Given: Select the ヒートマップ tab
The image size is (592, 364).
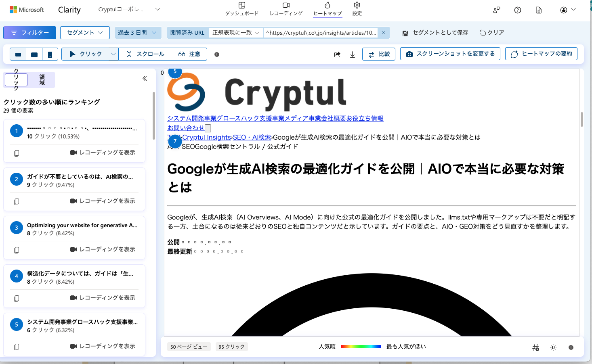Looking at the screenshot, I should 327,9.
